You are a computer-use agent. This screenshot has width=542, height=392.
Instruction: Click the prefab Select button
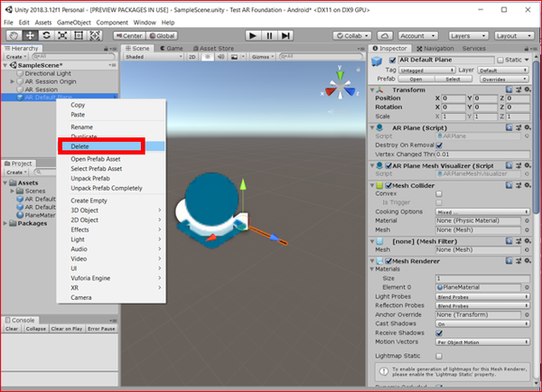tap(453, 79)
